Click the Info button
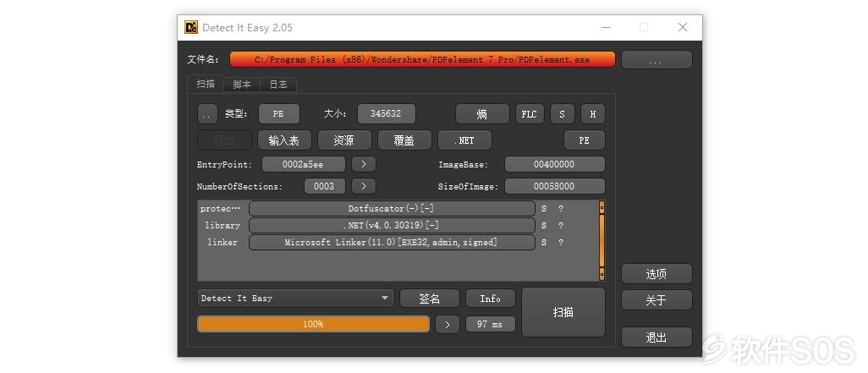The height and width of the screenshot is (373, 868). coord(491,299)
